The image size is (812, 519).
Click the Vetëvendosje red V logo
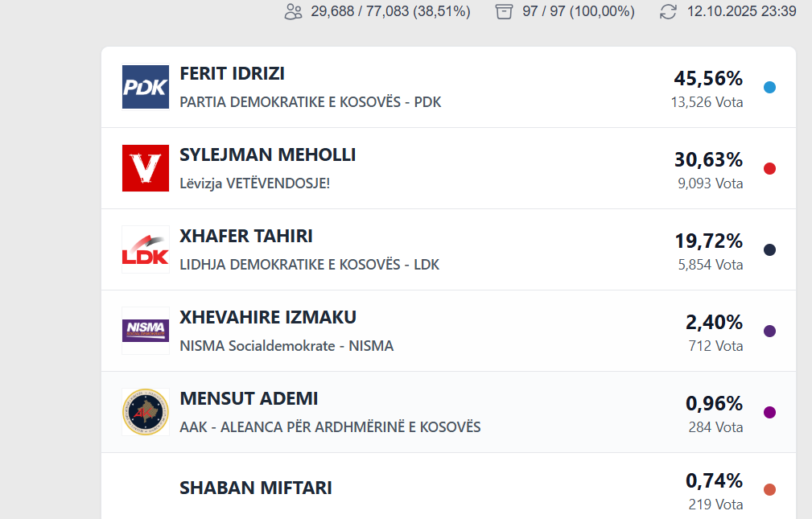[146, 168]
